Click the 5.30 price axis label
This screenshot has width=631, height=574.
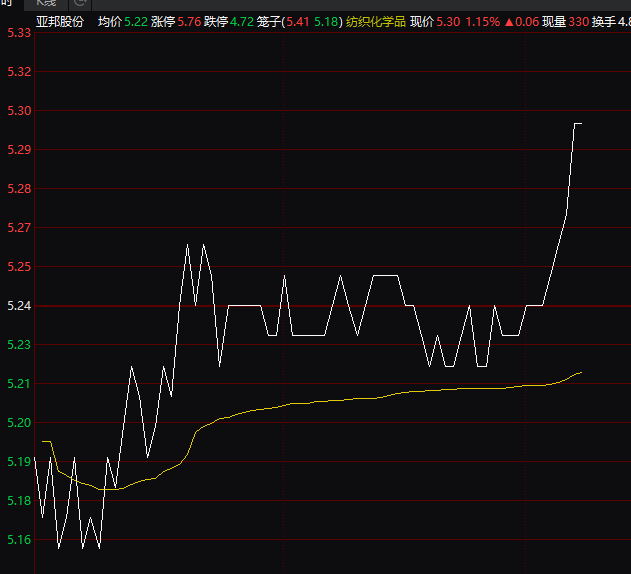click(x=19, y=111)
